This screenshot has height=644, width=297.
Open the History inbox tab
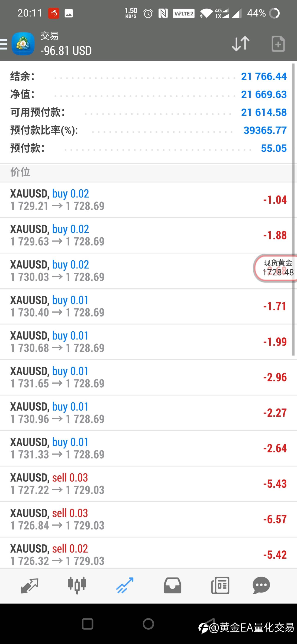pos(172,585)
